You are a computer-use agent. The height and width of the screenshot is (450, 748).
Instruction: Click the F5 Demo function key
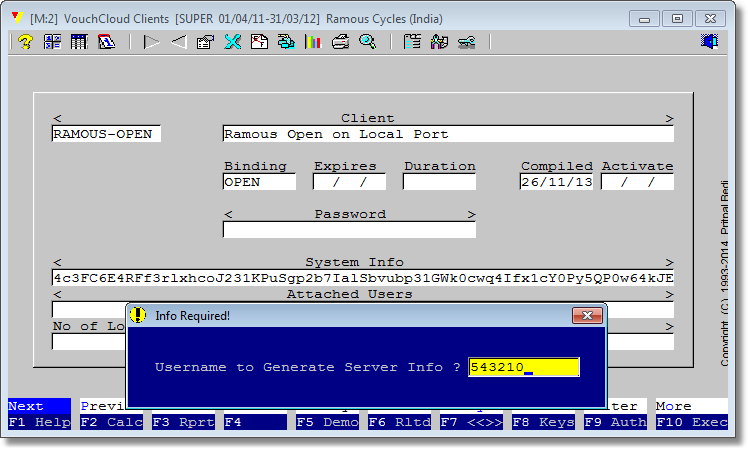pyautogui.click(x=327, y=422)
